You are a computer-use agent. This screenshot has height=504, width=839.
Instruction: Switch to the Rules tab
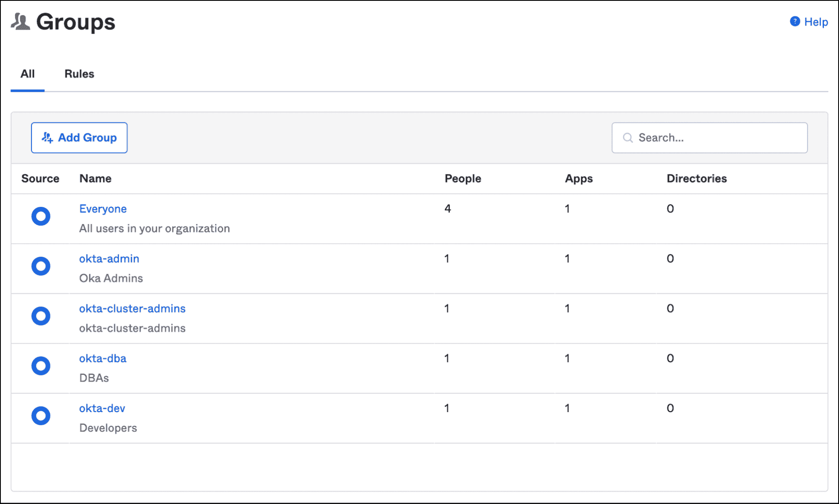click(79, 74)
